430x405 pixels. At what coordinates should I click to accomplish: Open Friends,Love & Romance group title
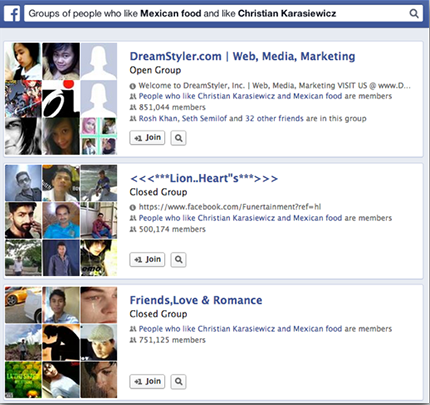click(x=196, y=300)
